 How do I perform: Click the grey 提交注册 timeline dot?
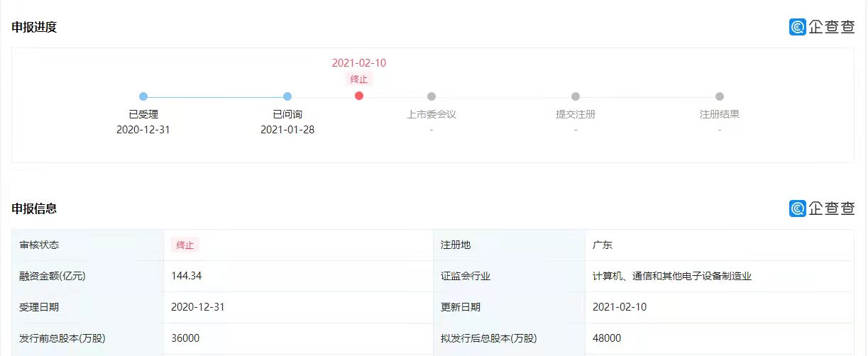pos(576,96)
